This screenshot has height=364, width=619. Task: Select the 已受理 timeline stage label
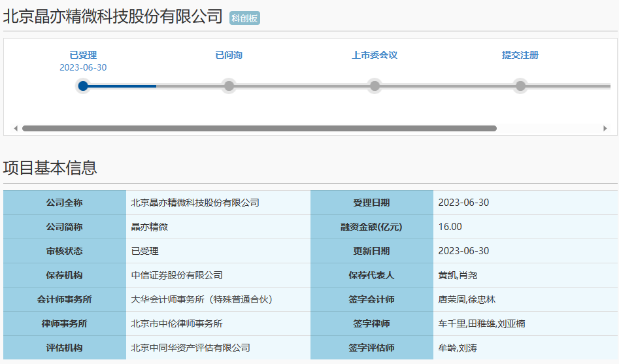(x=83, y=55)
